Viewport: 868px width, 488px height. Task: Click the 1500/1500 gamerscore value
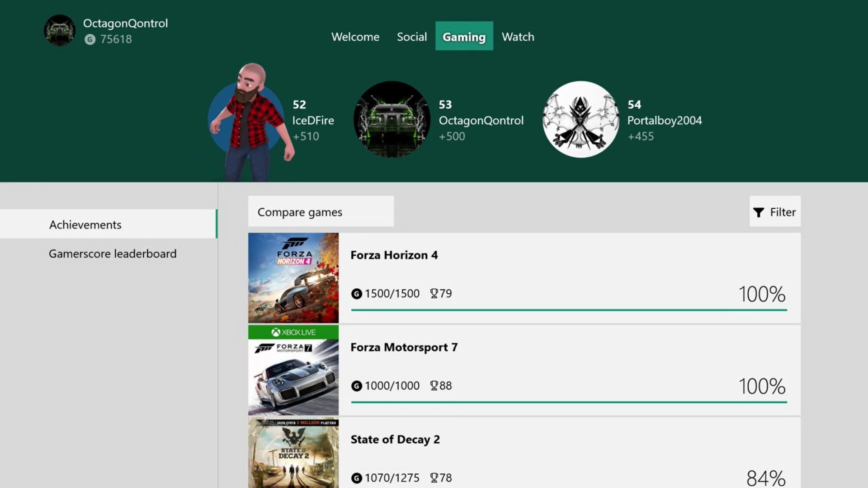[x=392, y=294]
